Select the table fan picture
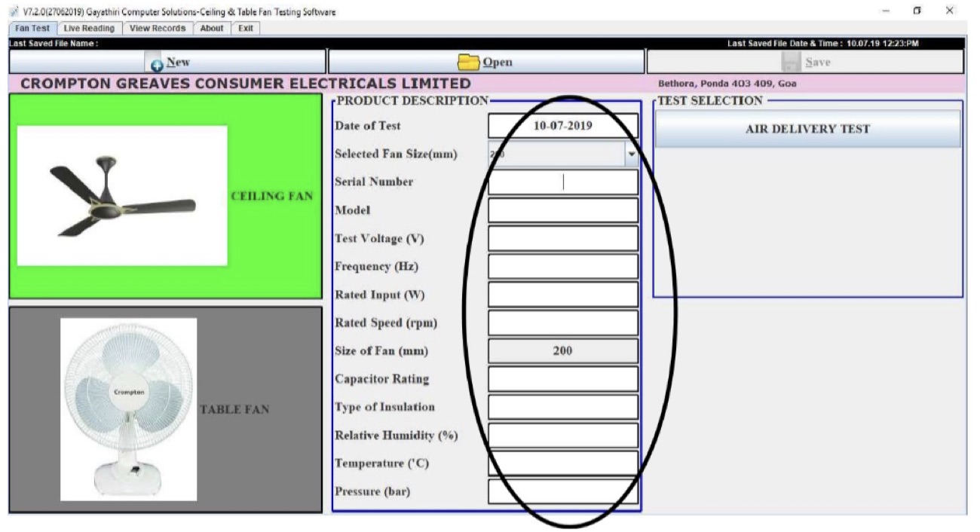 tap(128, 409)
